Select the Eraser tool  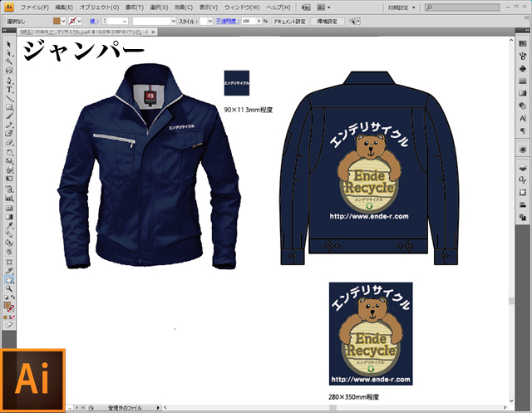(x=9, y=143)
